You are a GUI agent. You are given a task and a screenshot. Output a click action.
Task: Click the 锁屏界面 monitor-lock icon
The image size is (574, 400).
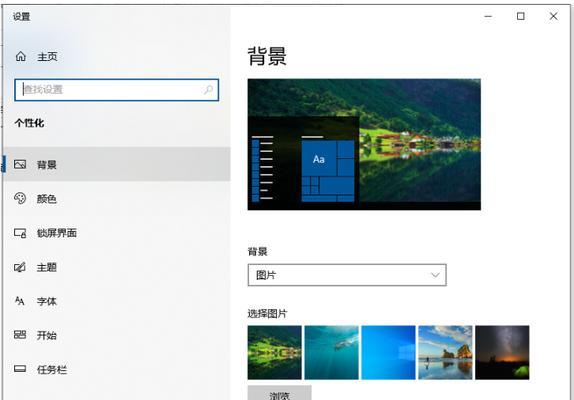tap(20, 233)
